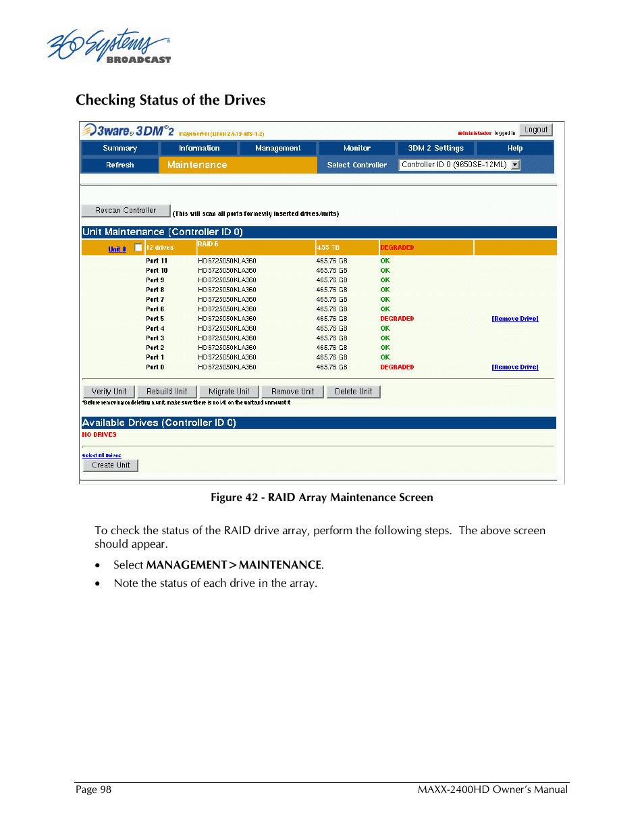The image size is (644, 834).
Task: Open the Information menu tab
Action: (x=199, y=148)
